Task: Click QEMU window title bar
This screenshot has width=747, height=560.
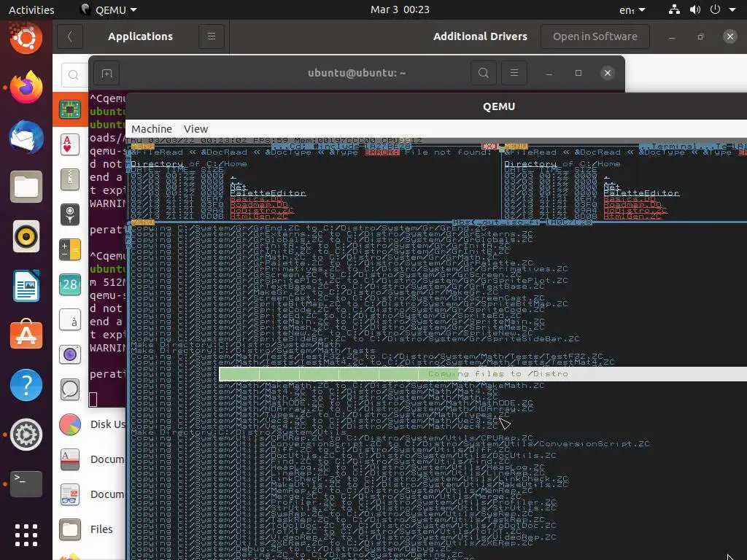Action: pos(499,106)
